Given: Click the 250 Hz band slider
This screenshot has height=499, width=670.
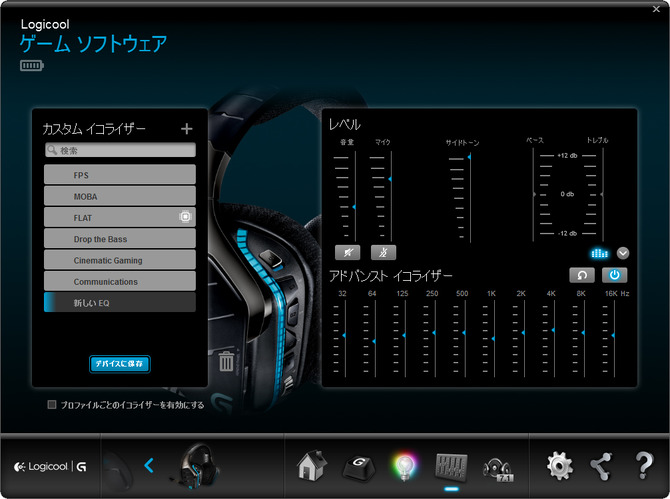Looking at the screenshot, I should [x=434, y=332].
